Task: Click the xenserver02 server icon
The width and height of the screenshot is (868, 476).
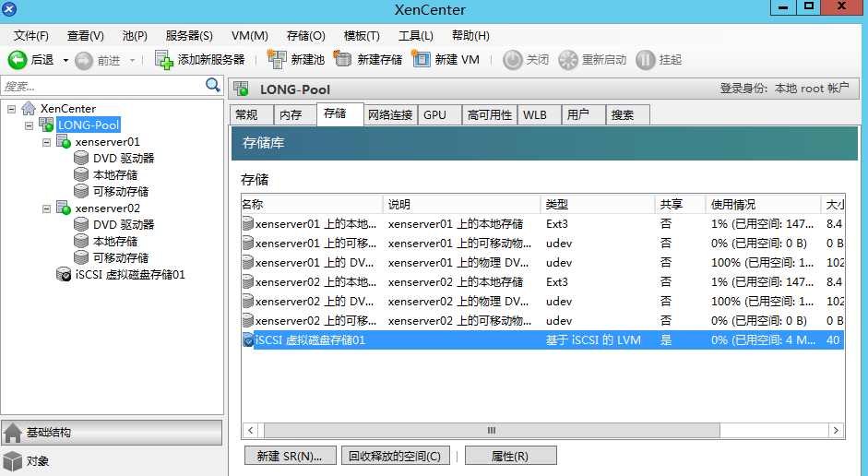Action: coord(65,208)
